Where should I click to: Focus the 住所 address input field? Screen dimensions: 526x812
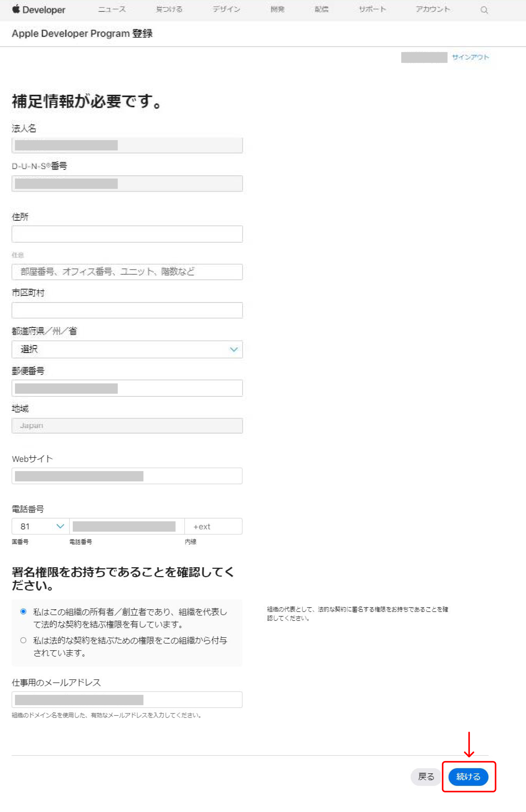coord(127,234)
